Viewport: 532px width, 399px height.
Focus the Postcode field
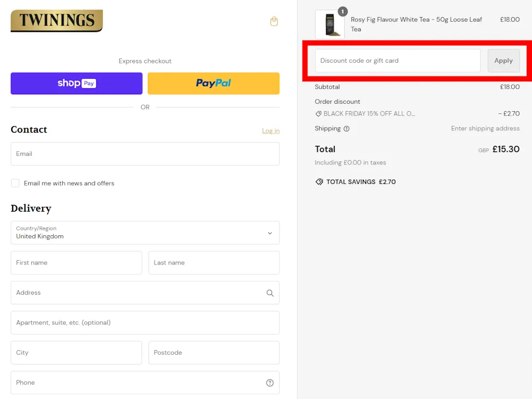(x=214, y=353)
